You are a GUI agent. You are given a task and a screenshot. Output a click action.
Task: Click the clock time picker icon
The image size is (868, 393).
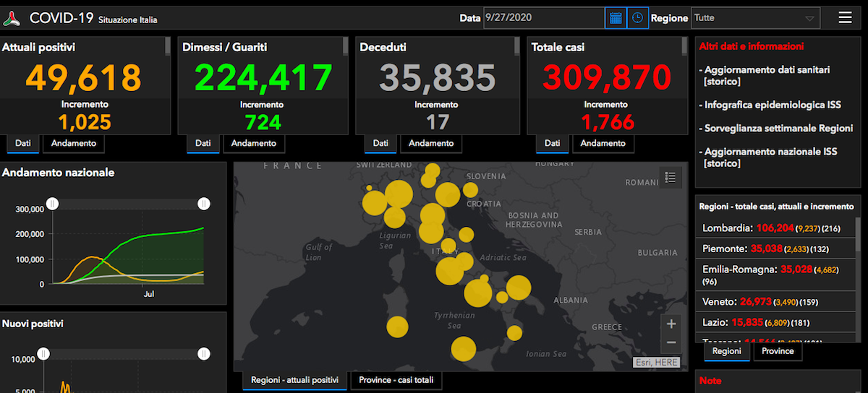pyautogui.click(x=637, y=18)
